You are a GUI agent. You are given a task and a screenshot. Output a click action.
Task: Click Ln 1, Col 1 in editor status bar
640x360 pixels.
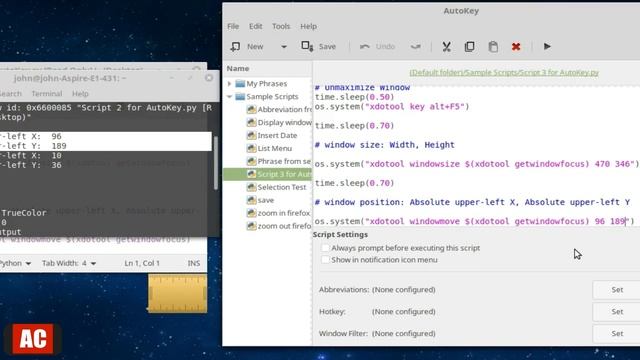[x=142, y=263]
